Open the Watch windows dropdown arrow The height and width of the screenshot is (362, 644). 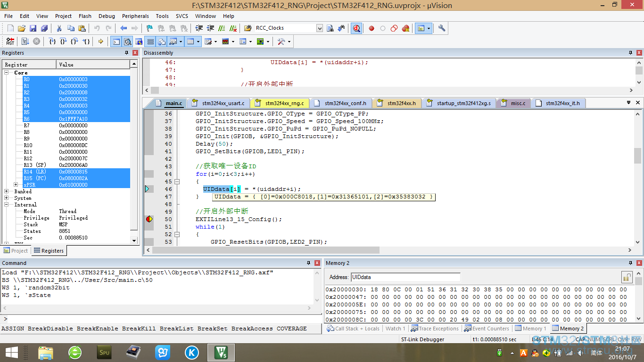click(181, 41)
